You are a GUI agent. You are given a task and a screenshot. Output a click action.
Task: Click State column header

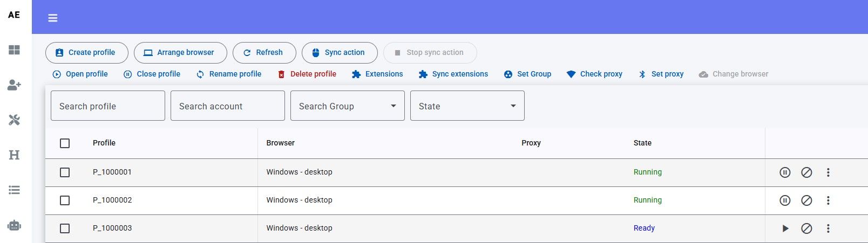(642, 143)
